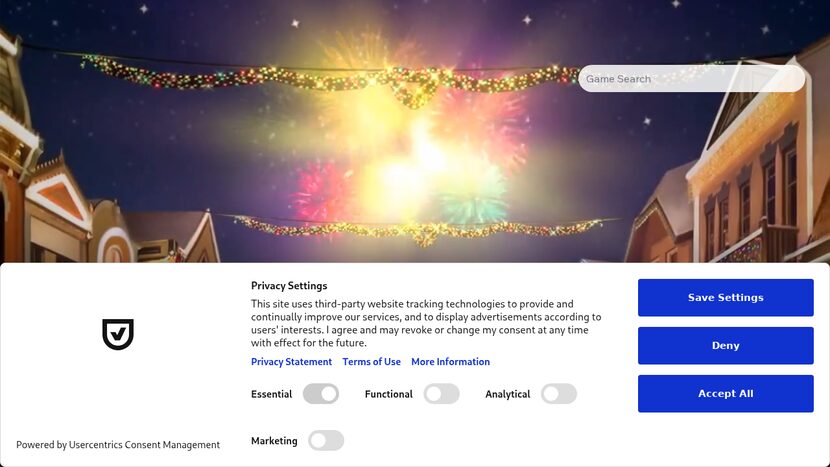Select the Essential category label
This screenshot has height=467, width=830.
[271, 394]
